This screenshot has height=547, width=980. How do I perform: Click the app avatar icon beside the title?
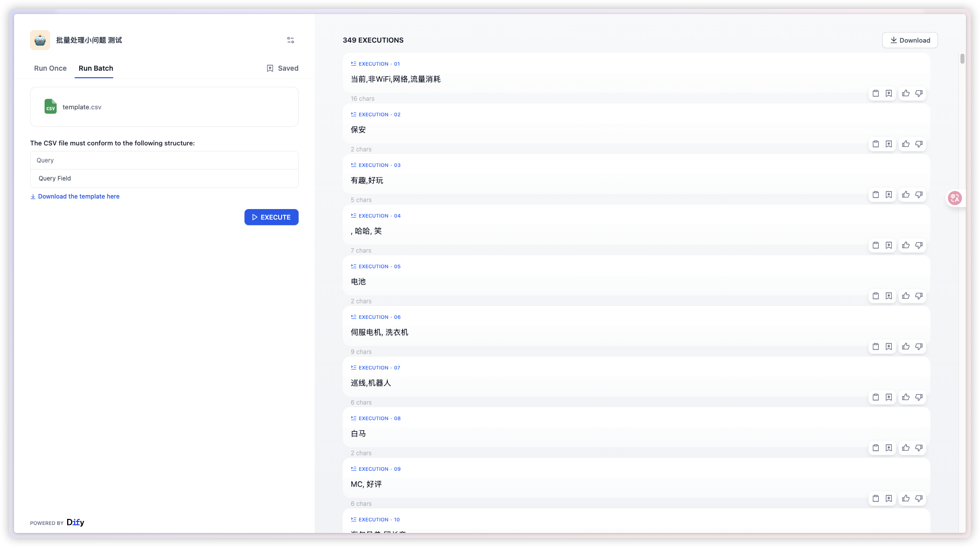coord(40,40)
